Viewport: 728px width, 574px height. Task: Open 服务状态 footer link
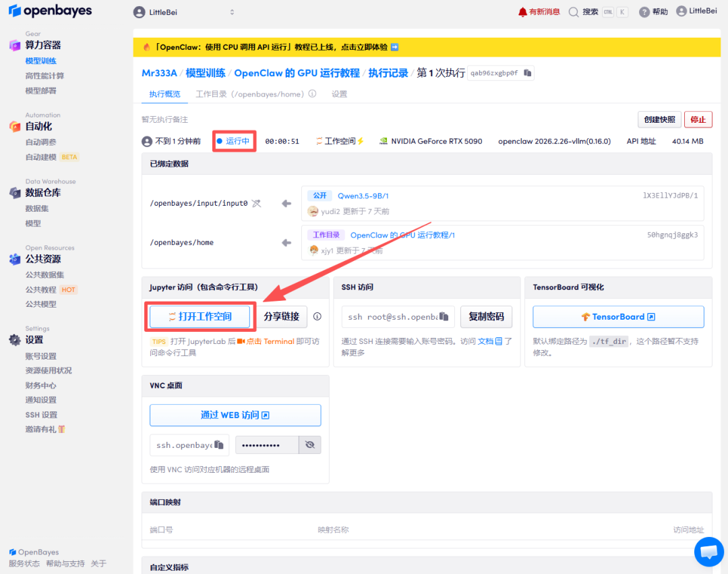pos(24,563)
